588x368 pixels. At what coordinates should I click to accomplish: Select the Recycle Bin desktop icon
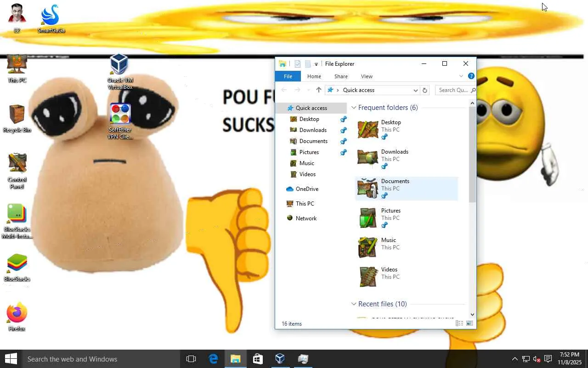click(17, 118)
